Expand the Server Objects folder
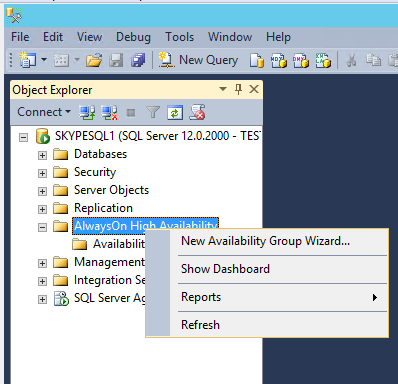This screenshot has height=384, width=398. click(x=42, y=191)
